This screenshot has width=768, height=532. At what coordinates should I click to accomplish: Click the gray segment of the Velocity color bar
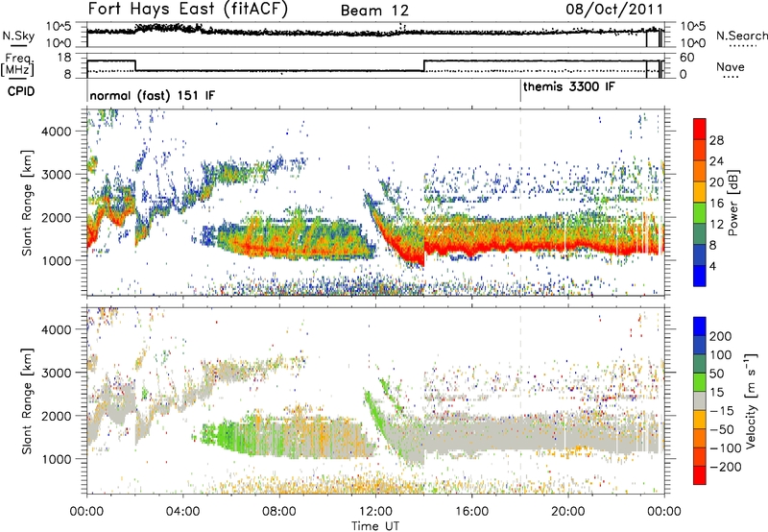pyautogui.click(x=700, y=400)
